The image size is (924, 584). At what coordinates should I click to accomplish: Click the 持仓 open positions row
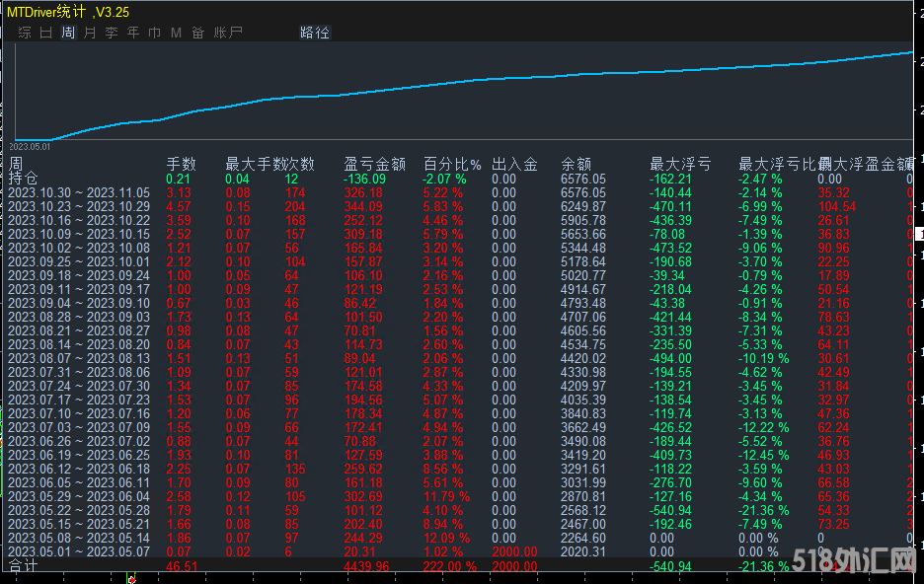24,179
